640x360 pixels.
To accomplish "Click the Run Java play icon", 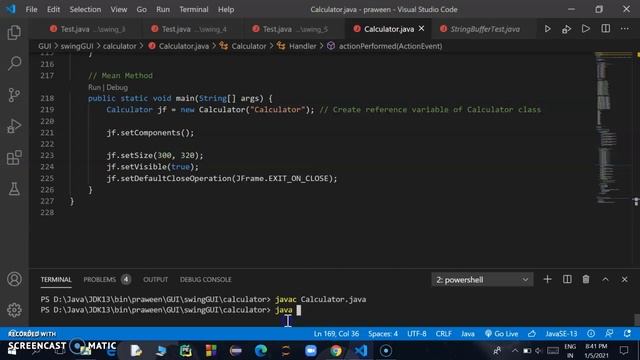I will coord(547,29).
